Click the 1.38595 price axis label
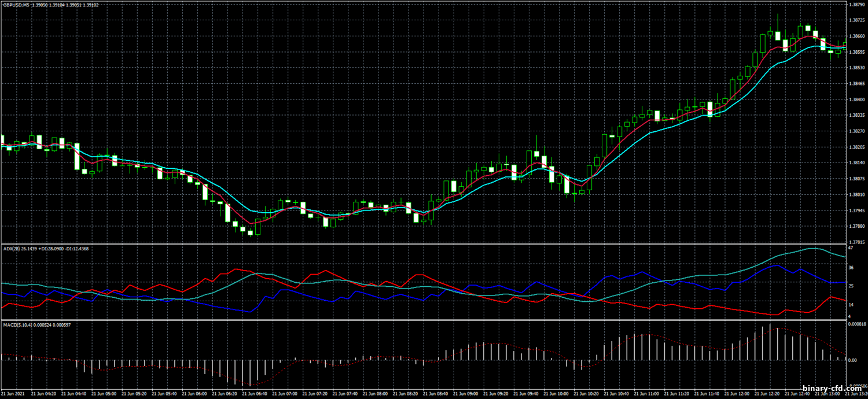This screenshot has width=868, height=399. coord(856,52)
